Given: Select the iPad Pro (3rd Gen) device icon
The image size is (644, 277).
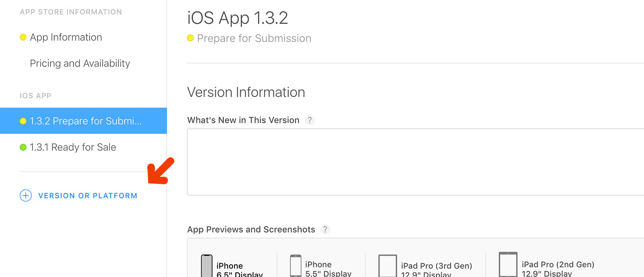Looking at the screenshot, I should click(387, 265).
